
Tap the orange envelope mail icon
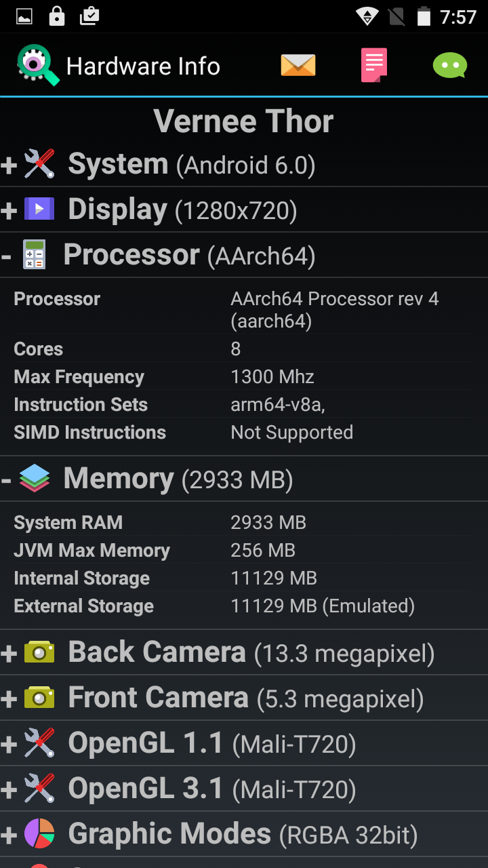click(x=298, y=65)
